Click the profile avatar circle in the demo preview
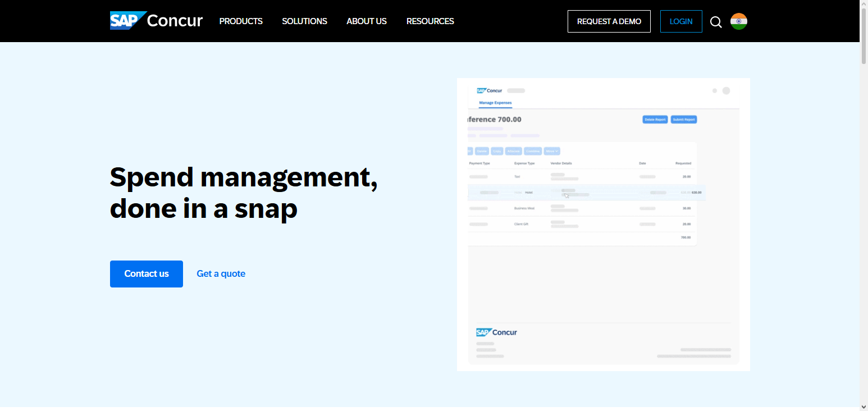Image resolution: width=868 pixels, height=411 pixels. 727,90
